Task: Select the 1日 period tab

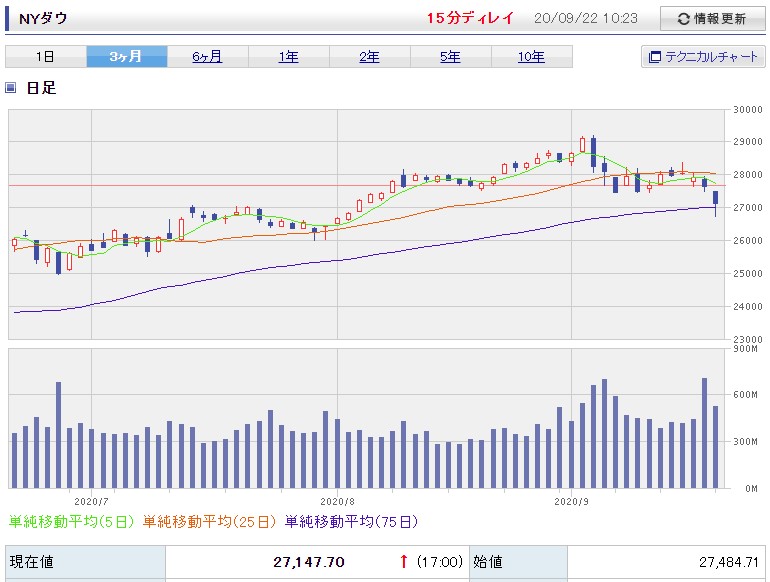Action: (x=46, y=56)
